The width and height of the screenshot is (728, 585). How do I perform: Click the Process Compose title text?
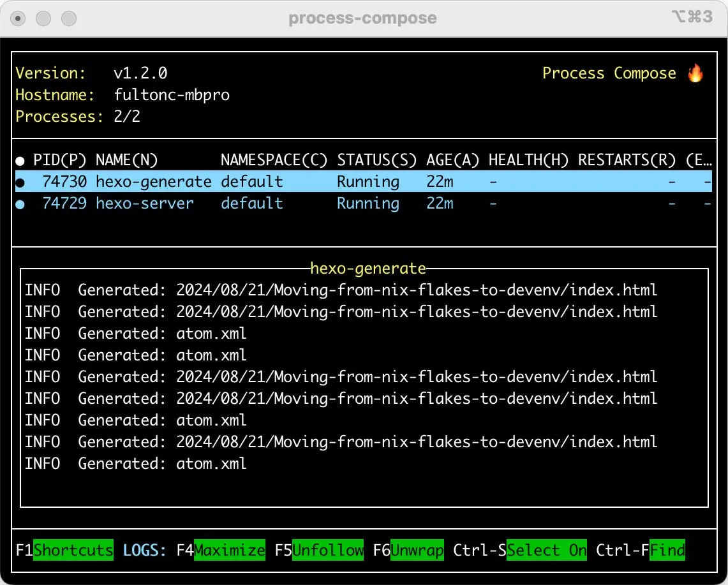point(609,73)
